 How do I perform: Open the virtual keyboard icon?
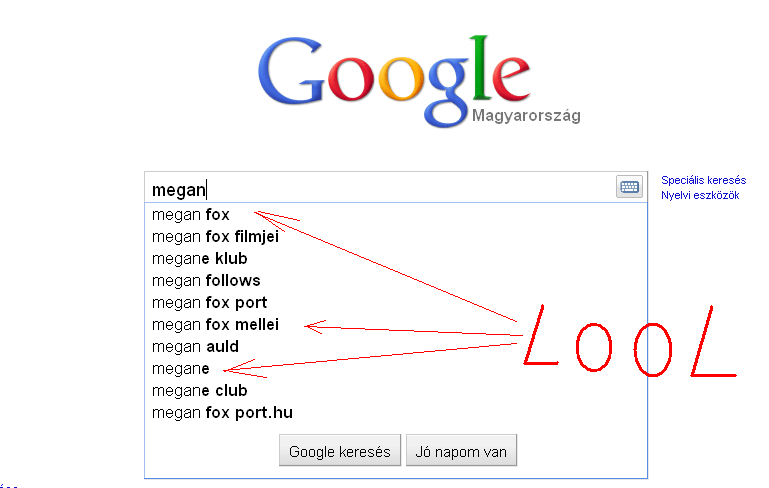[629, 187]
